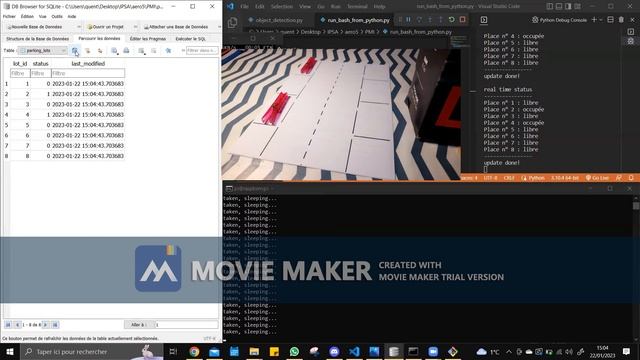This screenshot has height=360, width=640.
Task: Click the clear sorting icon in DB Browser
Action: click(x=100, y=51)
